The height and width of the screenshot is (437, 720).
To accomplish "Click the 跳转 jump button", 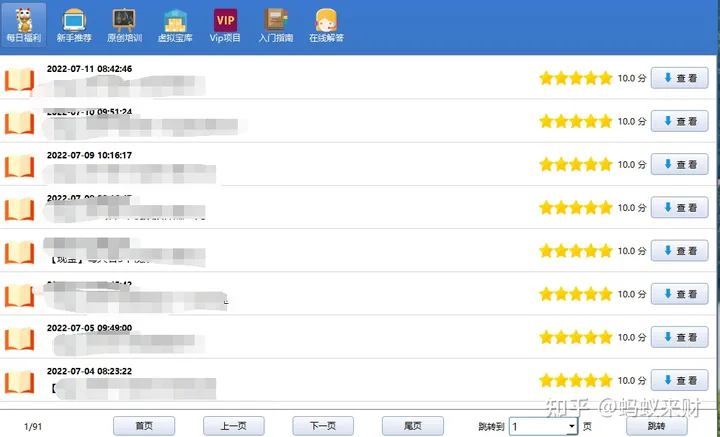I will 656,426.
